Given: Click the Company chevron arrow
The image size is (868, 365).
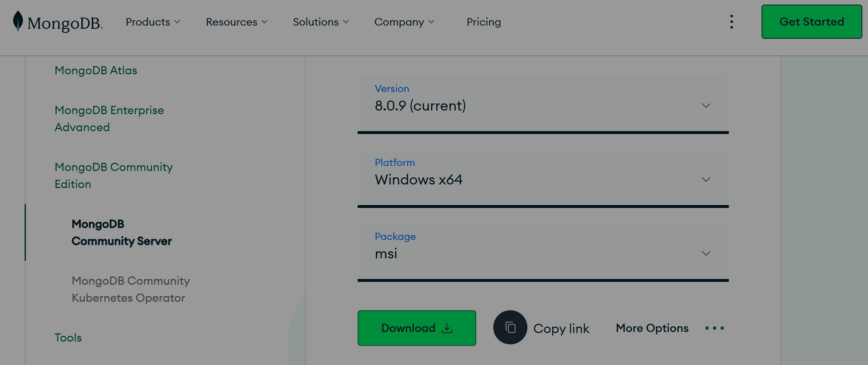Looking at the screenshot, I should tap(431, 22).
